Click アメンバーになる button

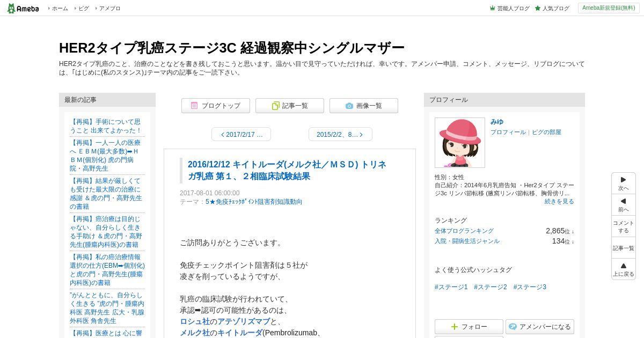[x=540, y=327]
